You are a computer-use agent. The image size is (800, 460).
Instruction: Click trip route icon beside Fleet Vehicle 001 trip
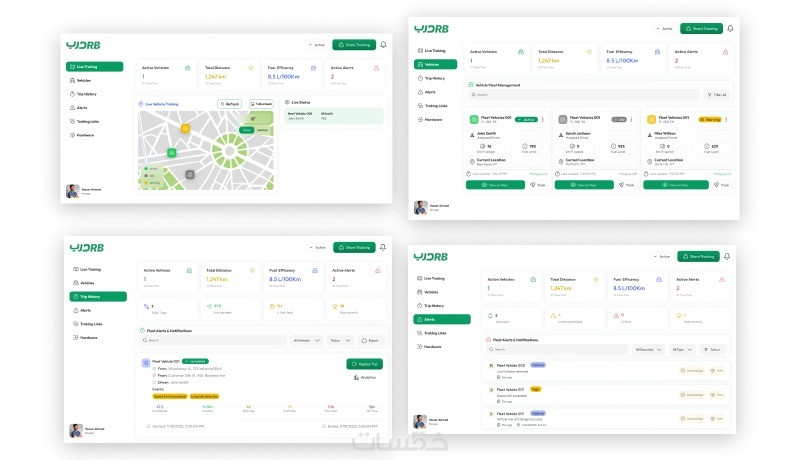[145, 363]
